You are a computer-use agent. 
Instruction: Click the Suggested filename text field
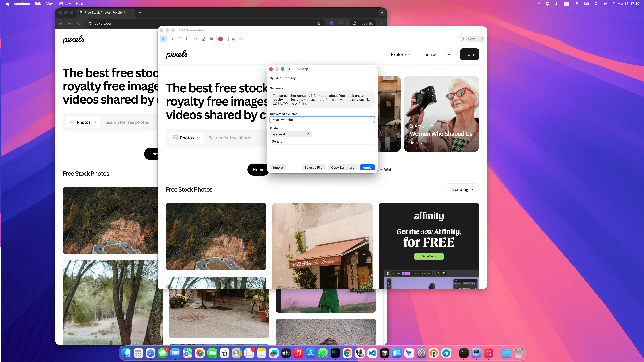(322, 120)
